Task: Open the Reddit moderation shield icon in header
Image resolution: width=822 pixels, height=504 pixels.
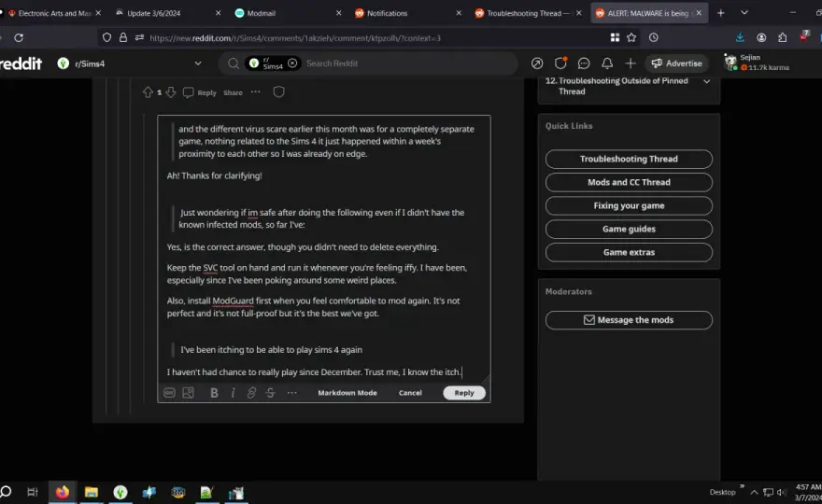Action: 560,63
